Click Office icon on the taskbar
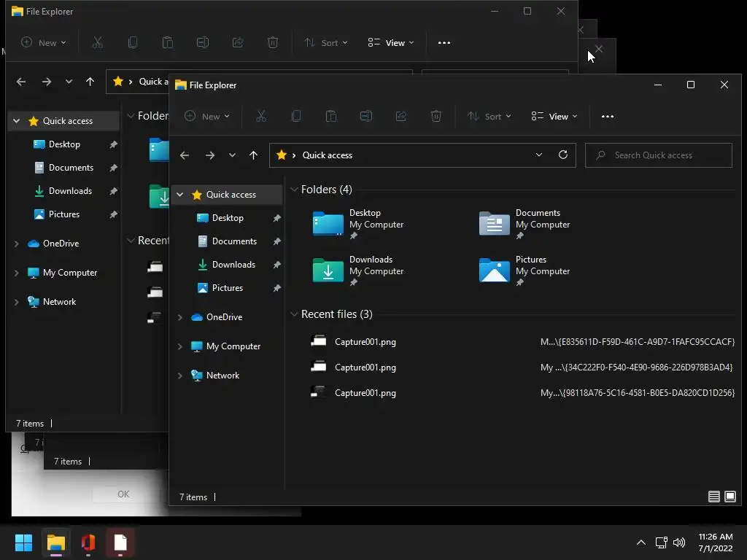Screen dimensions: 747x560 [88, 542]
